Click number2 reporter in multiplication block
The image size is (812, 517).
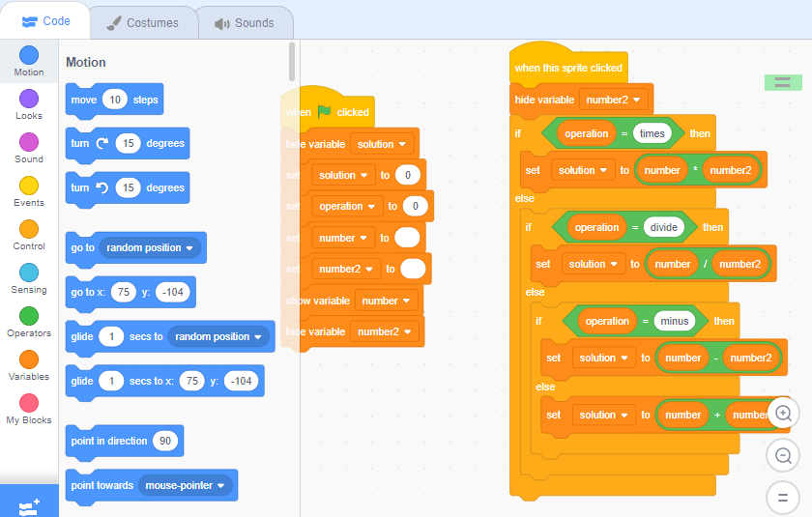730,170
